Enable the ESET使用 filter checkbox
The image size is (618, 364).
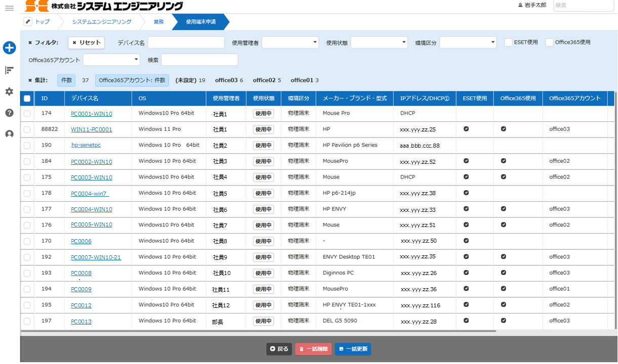click(508, 42)
